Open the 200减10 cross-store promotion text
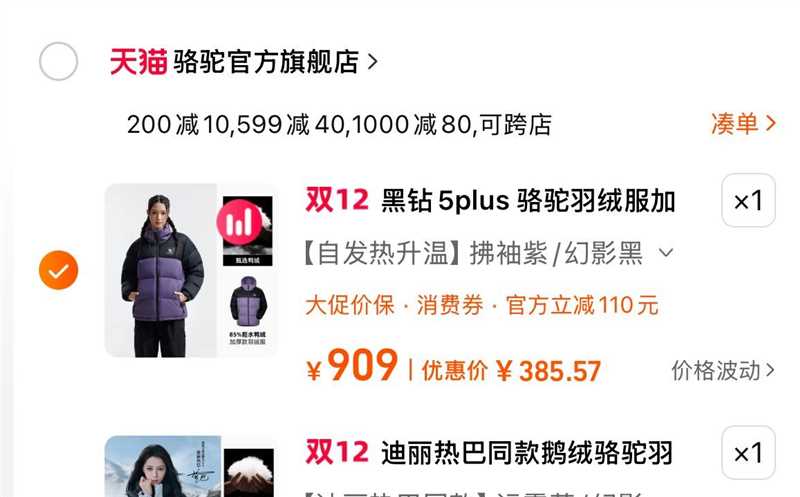 click(339, 125)
